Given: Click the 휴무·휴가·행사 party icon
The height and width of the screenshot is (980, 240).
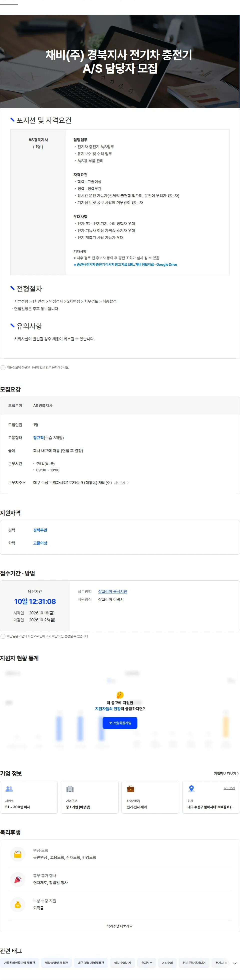Looking at the screenshot, I should tap(17, 879).
